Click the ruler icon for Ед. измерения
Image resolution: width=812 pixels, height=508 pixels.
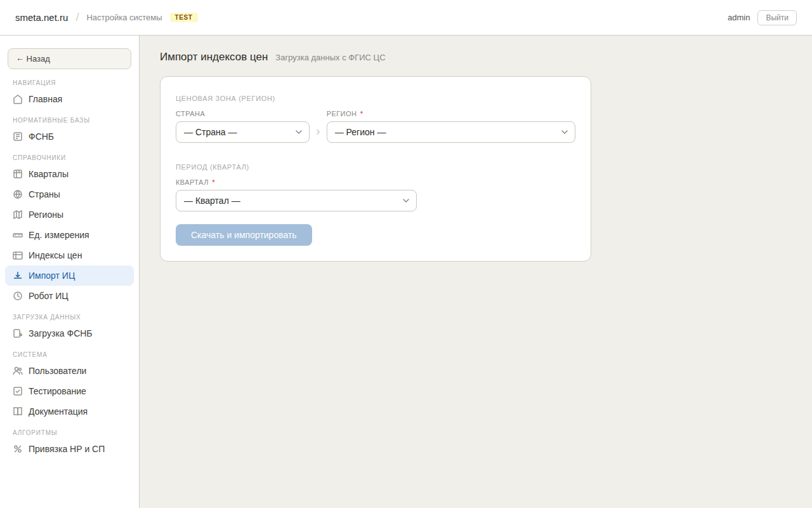(18, 235)
